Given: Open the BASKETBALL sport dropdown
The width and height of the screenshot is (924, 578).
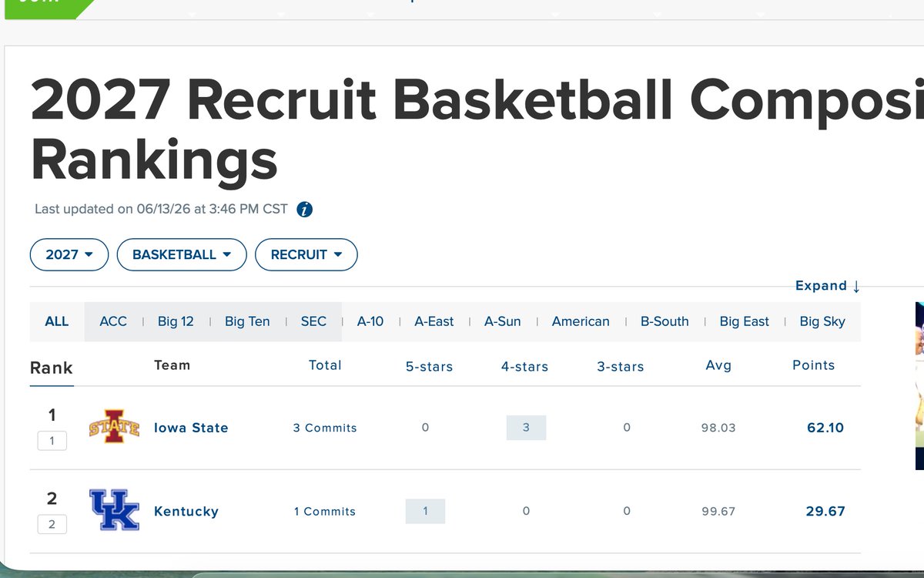Looking at the screenshot, I should [x=182, y=254].
